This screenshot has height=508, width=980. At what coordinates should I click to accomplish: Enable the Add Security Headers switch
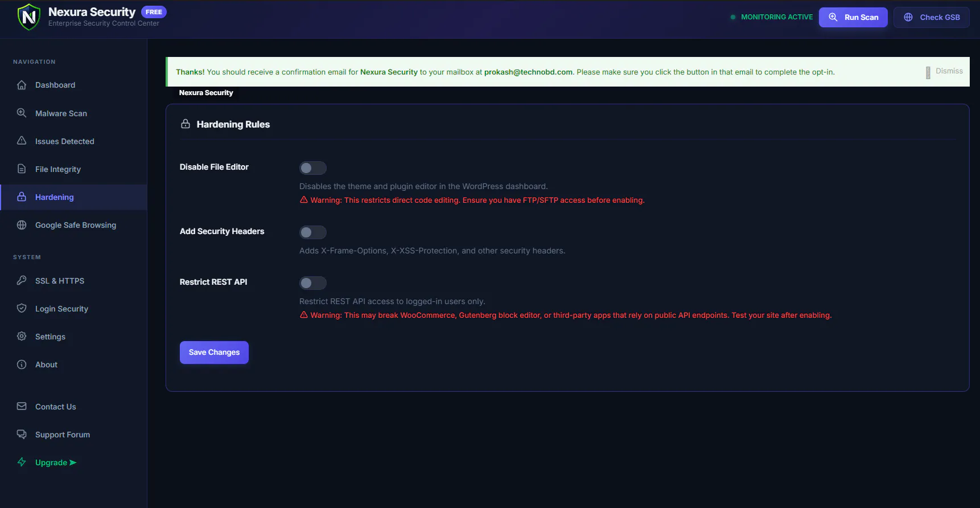pyautogui.click(x=313, y=232)
